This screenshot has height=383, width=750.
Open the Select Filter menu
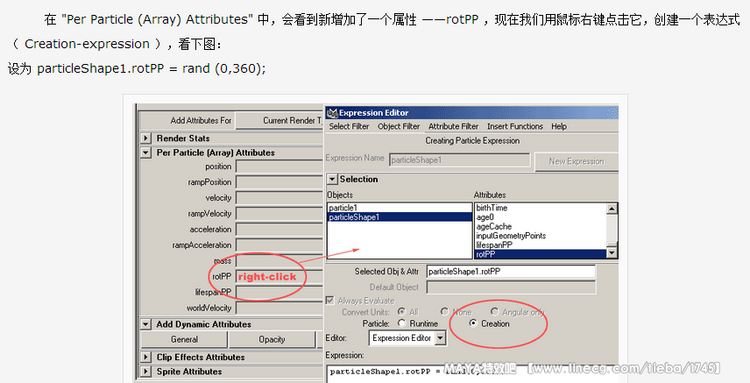[x=349, y=126]
